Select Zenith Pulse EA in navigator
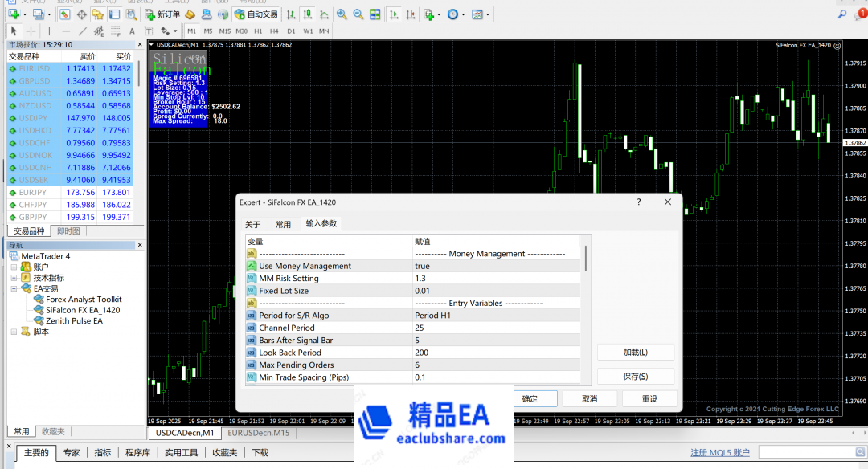The height and width of the screenshot is (469, 868). tap(74, 320)
